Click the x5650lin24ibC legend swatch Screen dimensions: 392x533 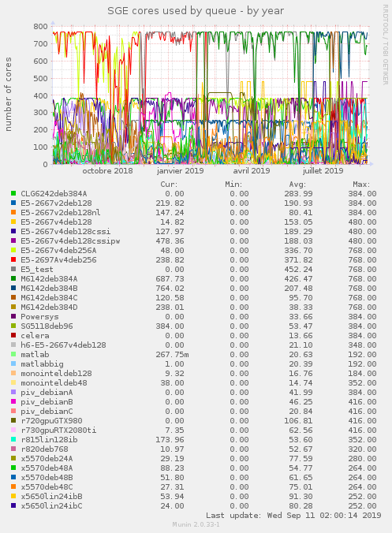13,506
